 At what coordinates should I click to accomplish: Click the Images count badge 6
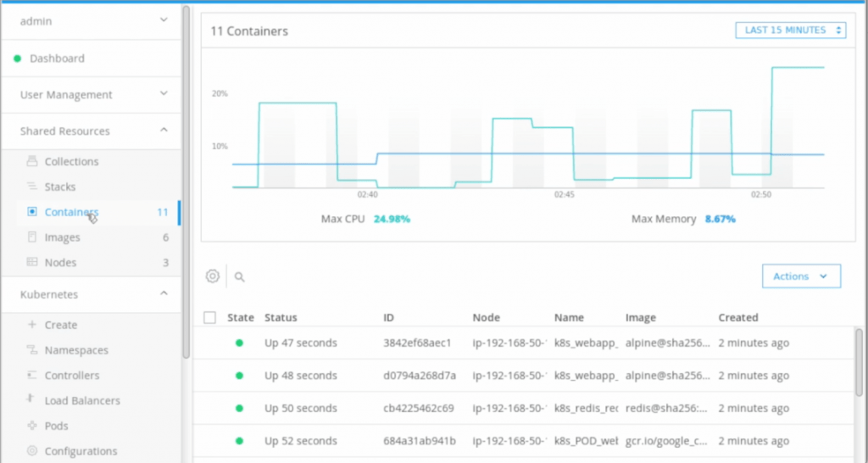(165, 237)
